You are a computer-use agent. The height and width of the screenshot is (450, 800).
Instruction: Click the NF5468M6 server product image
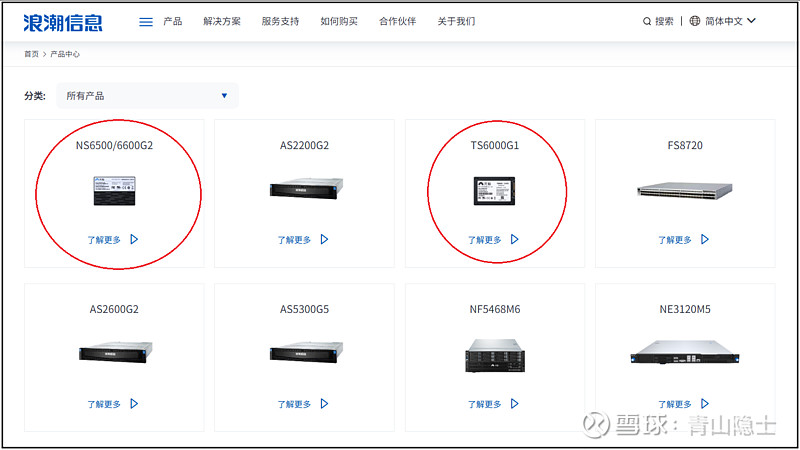pyautogui.click(x=495, y=355)
